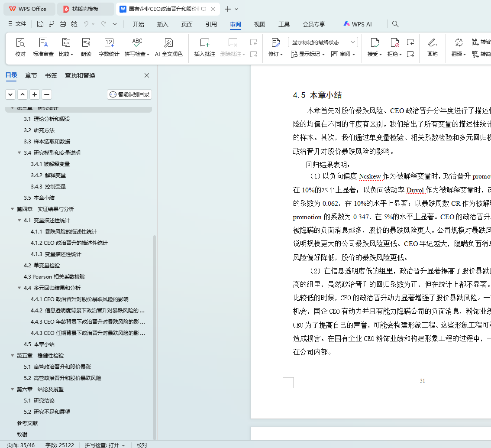The width and height of the screenshot is (491, 448).
Task: Collapse the 第六章 结论及展望 node
Action: click(13, 390)
